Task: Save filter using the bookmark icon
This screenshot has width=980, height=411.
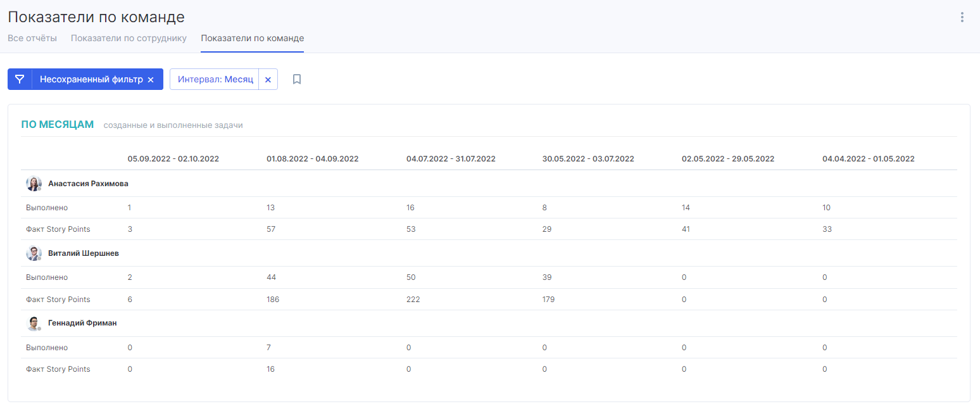Action: (297, 79)
